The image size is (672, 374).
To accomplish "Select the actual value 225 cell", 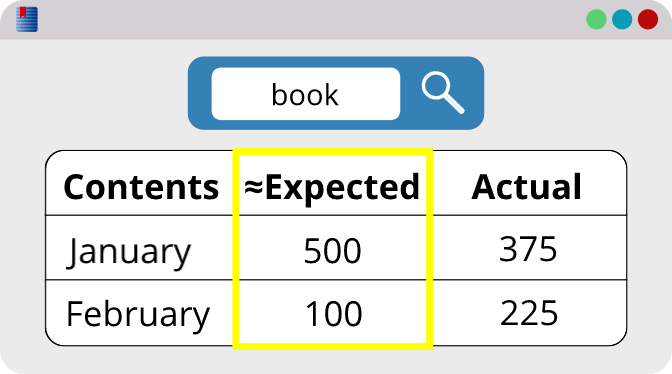I will pyautogui.click(x=529, y=313).
